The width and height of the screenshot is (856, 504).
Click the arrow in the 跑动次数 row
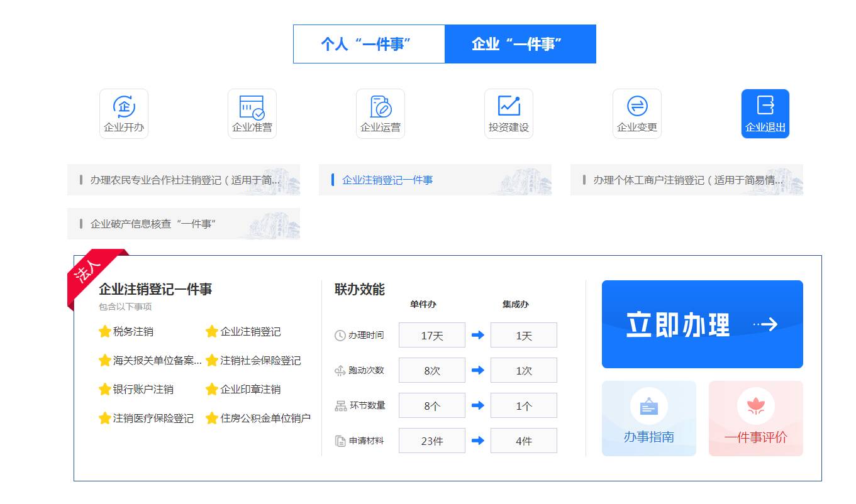(478, 370)
